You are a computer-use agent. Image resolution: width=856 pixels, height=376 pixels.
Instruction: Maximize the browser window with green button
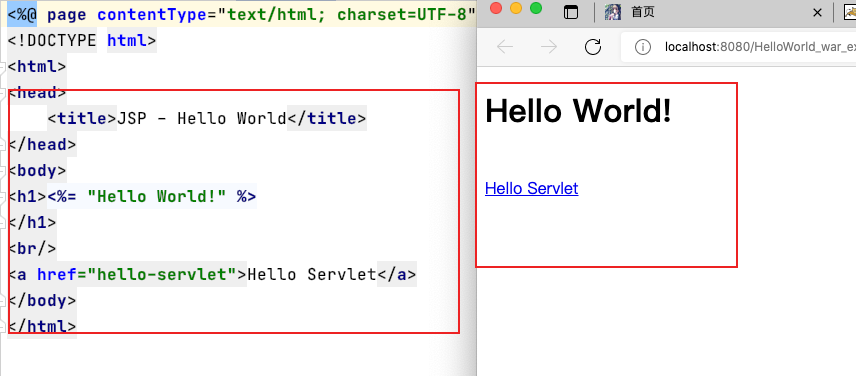point(536,8)
